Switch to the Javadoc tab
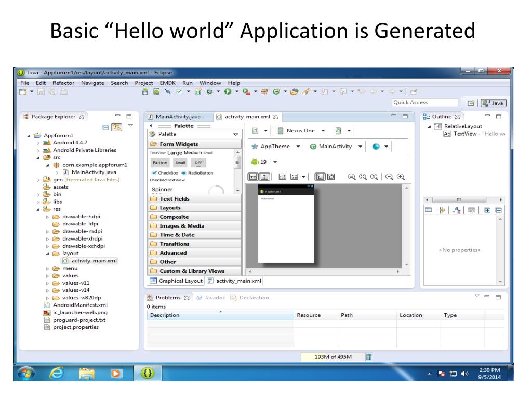The height and width of the screenshot is (399, 532). [x=211, y=298]
